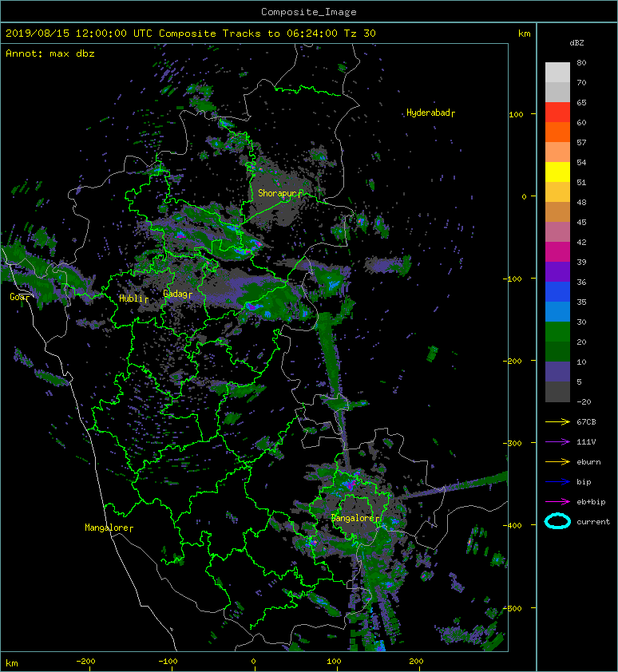This screenshot has width=618, height=672.
Task: Click the 0 tick on bottom axis
Action: [253, 662]
